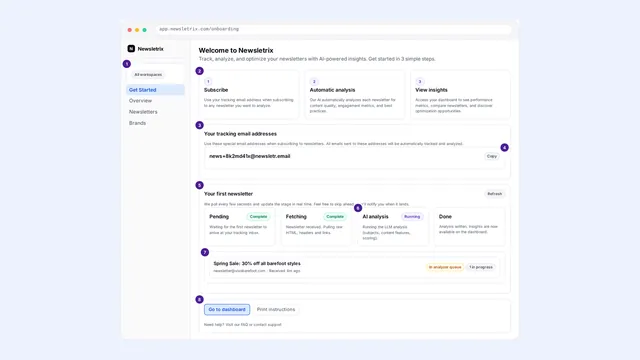Image resolution: width=640 pixels, height=360 pixels.
Task: Click the step 3 number icon above View insights
Action: tap(420, 82)
